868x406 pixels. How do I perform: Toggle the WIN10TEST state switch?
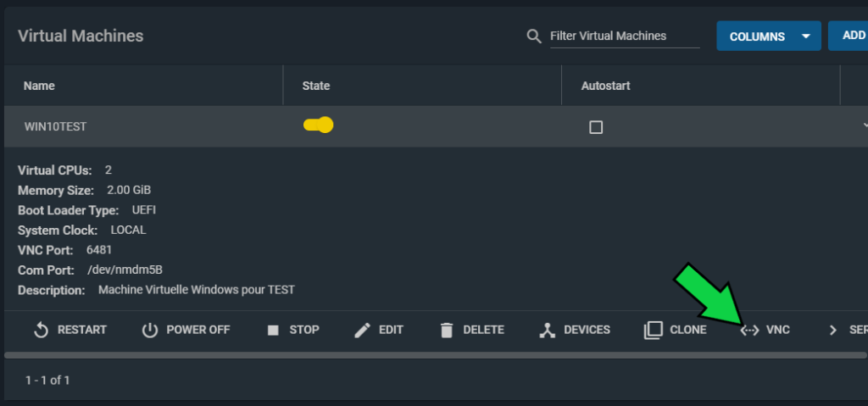click(x=319, y=125)
